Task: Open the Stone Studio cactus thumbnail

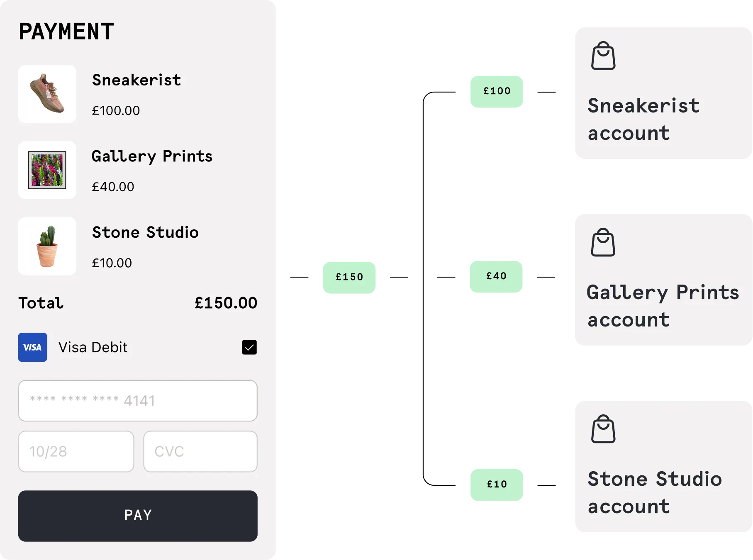Action: [47, 246]
